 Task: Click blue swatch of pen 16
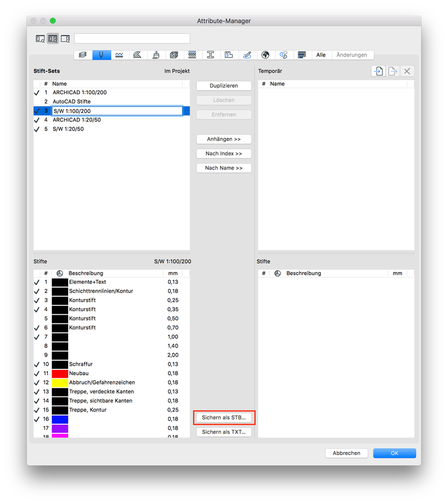(x=60, y=419)
